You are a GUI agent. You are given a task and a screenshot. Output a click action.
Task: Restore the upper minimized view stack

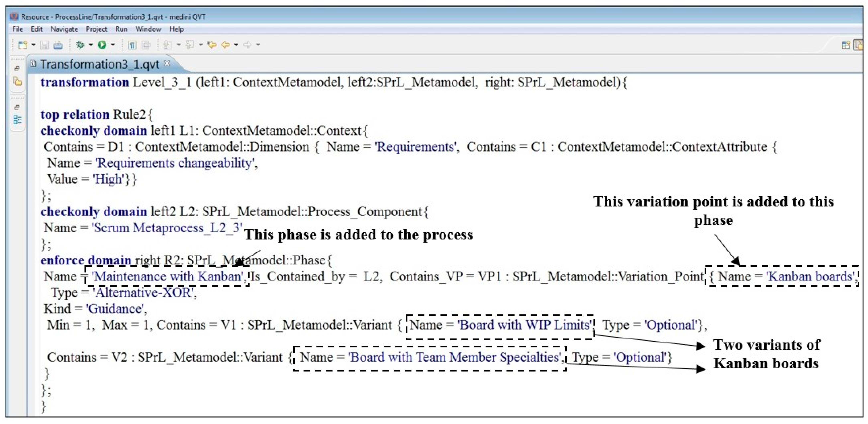click(17, 68)
